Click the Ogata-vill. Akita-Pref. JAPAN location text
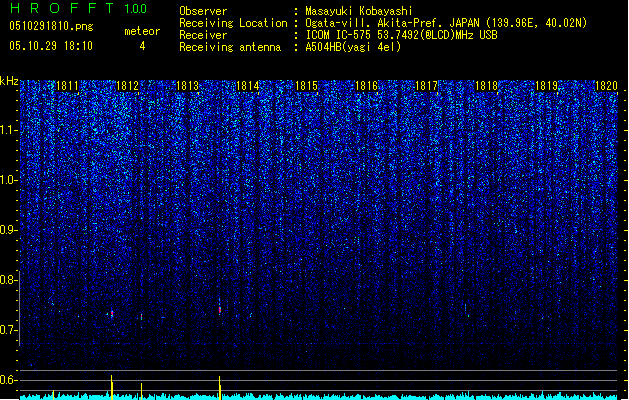 446,23
